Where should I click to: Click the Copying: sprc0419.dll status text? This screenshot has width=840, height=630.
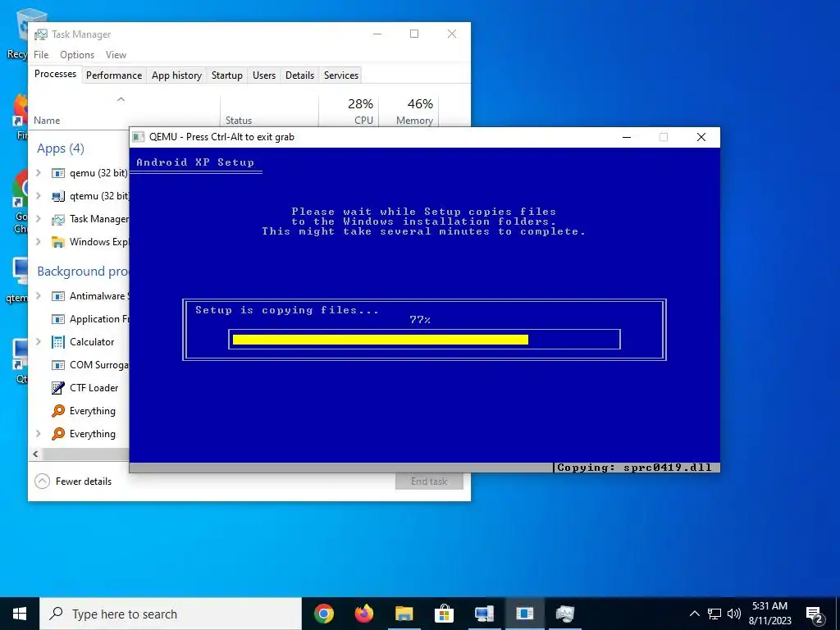click(634, 467)
